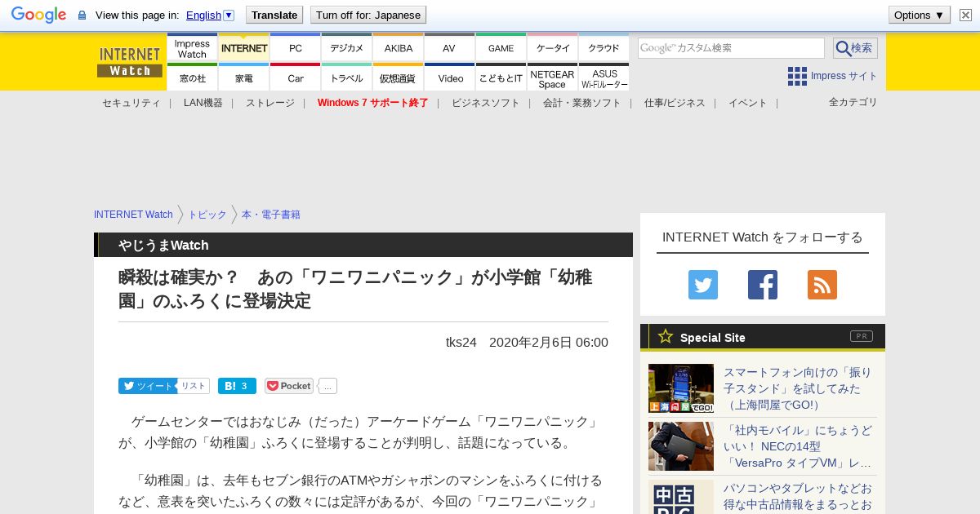Open the Options dropdown
The image size is (980, 514).
tap(919, 15)
